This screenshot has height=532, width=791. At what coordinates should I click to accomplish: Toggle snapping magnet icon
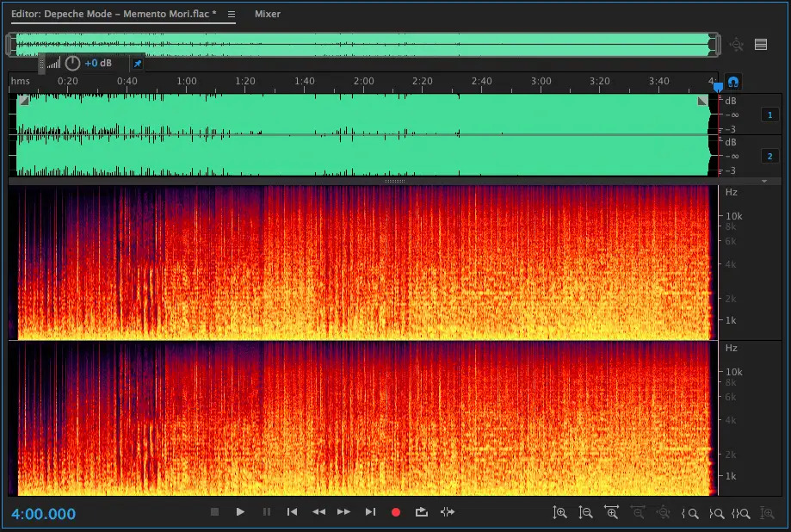733,83
